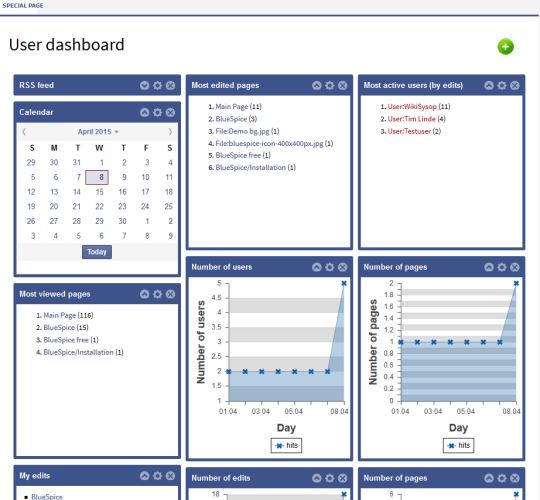Screen dimensions: 540x500
Task: Select April 24 in the calendar
Action: coord(145,207)
